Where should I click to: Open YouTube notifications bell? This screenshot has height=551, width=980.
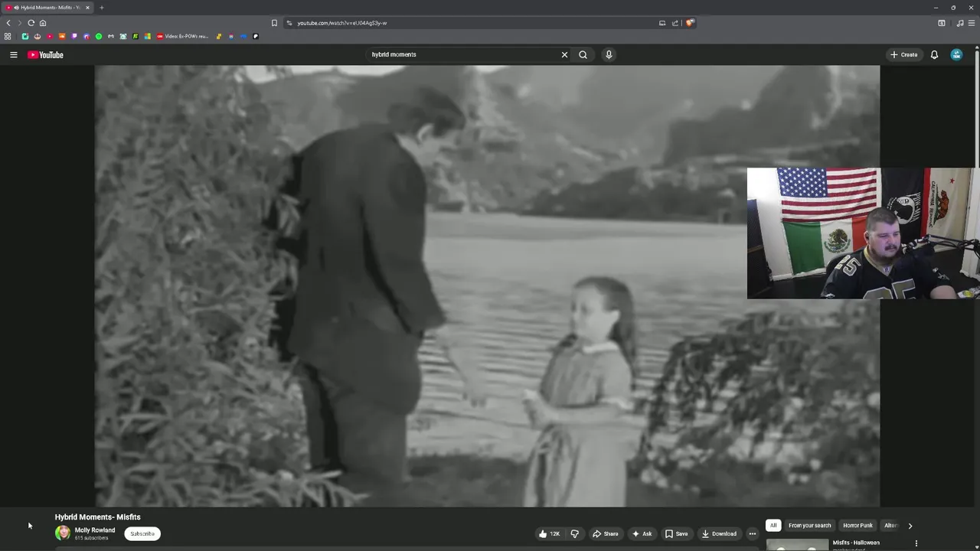coord(934,54)
